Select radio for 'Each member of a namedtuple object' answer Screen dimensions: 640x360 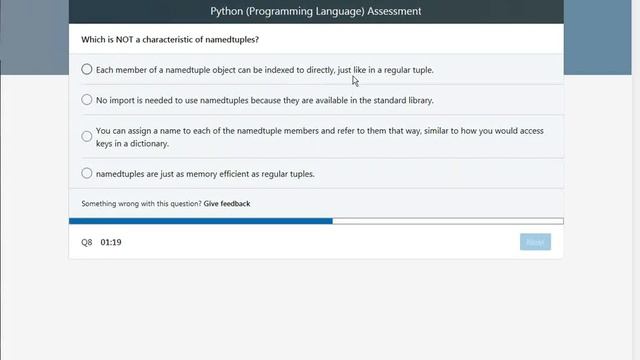pyautogui.click(x=87, y=69)
